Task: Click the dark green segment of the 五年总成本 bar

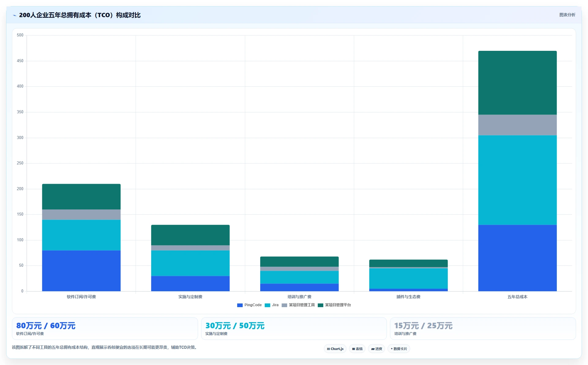Action: 518,83
